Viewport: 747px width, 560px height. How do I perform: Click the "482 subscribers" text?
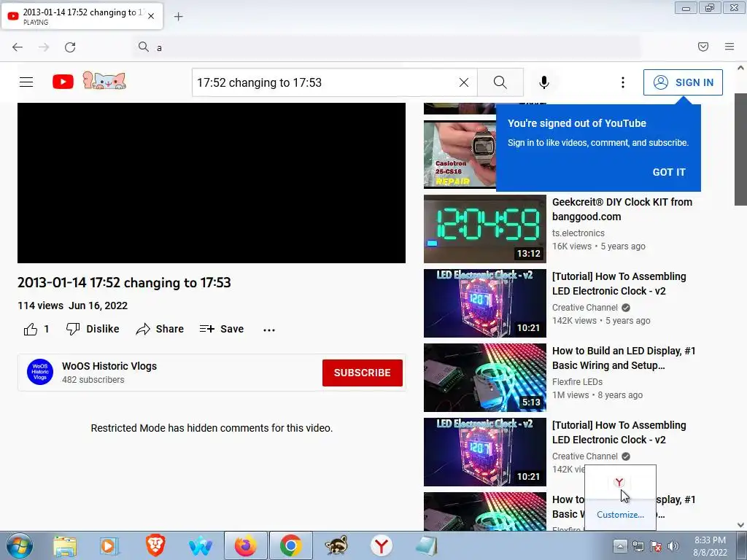93,379
